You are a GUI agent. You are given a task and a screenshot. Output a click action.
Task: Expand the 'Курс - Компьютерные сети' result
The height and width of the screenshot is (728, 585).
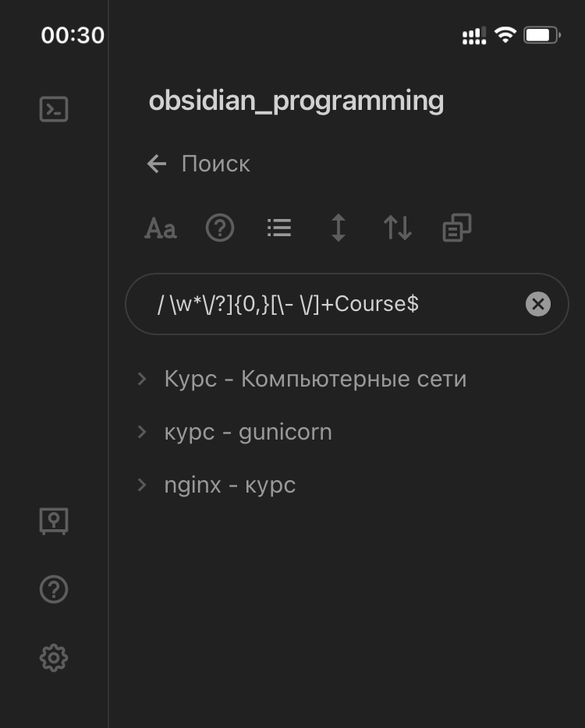[142, 379]
